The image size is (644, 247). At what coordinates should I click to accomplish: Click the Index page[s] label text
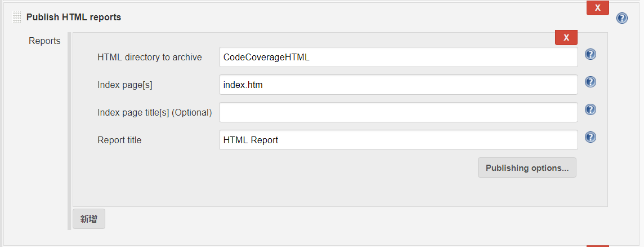click(125, 85)
